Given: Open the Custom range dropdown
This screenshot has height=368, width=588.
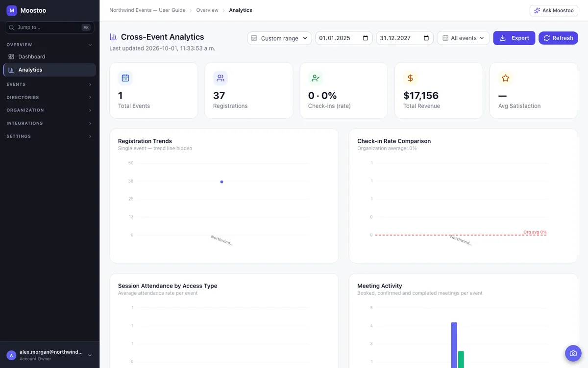Looking at the screenshot, I should (x=279, y=38).
